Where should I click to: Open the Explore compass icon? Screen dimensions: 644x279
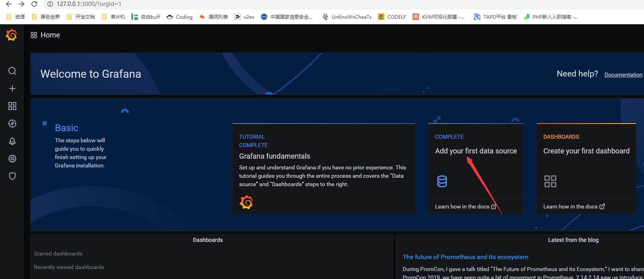pyautogui.click(x=12, y=124)
